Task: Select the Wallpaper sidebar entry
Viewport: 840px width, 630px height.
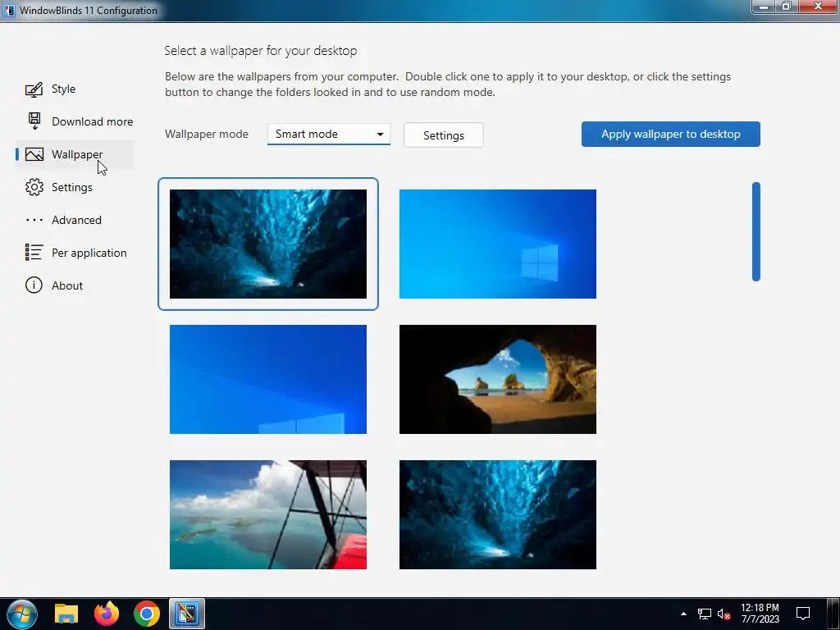Action: click(76, 154)
